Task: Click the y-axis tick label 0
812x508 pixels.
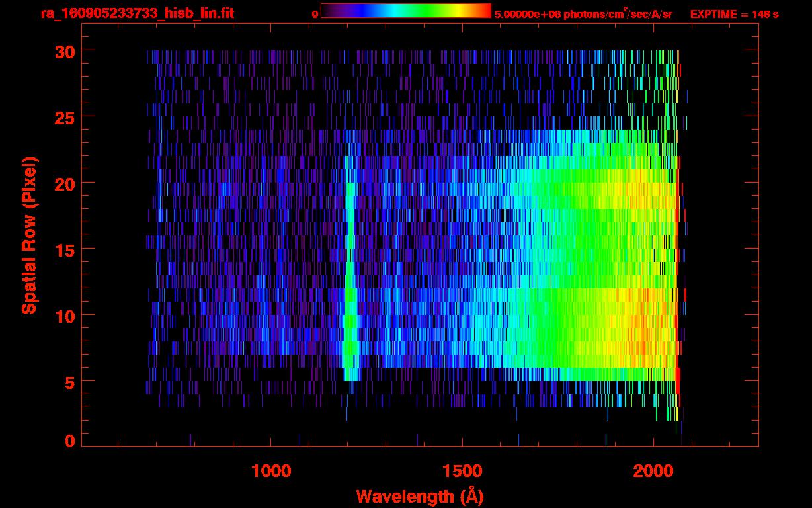Action: pyautogui.click(x=70, y=441)
